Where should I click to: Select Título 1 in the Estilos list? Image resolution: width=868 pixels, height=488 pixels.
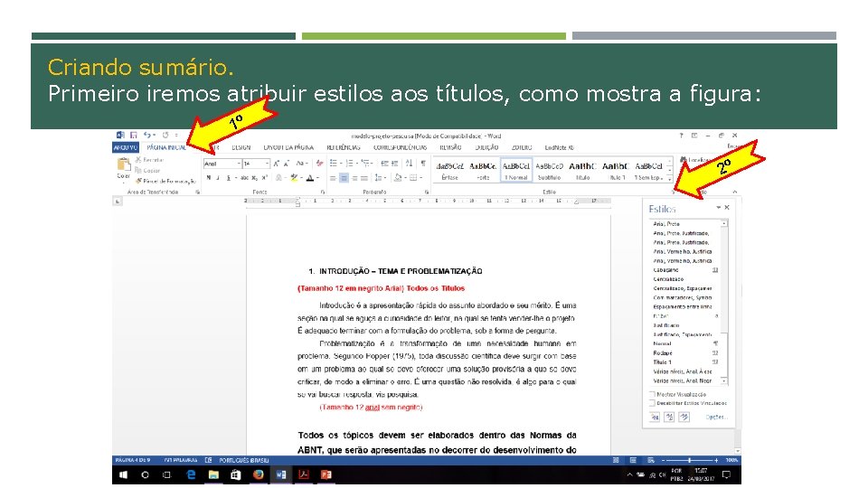685,362
